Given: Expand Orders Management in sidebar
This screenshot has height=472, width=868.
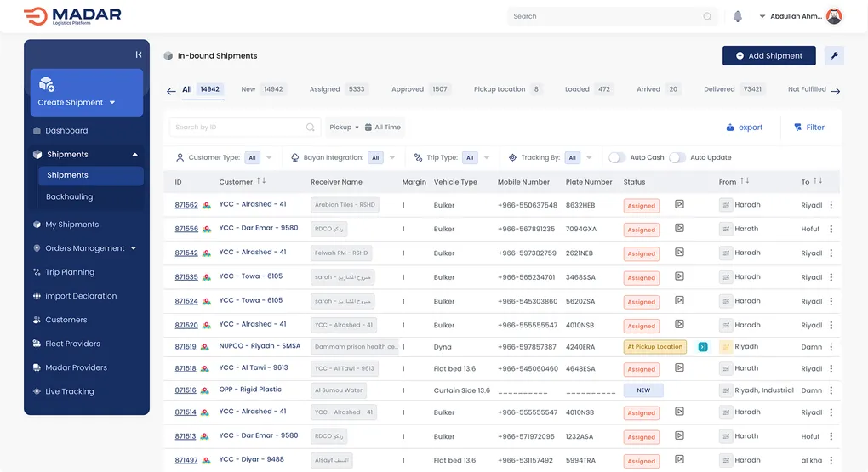Looking at the screenshot, I should click(x=134, y=248).
